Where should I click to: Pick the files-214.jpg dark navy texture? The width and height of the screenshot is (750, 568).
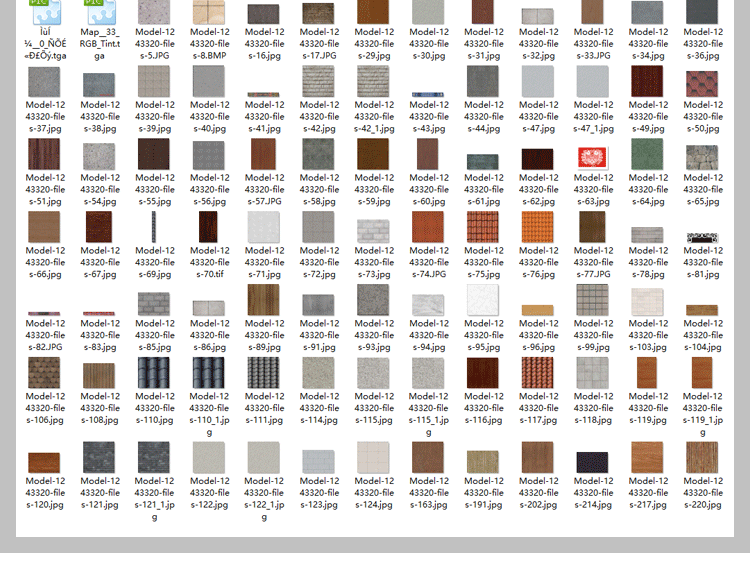pyautogui.click(x=593, y=462)
